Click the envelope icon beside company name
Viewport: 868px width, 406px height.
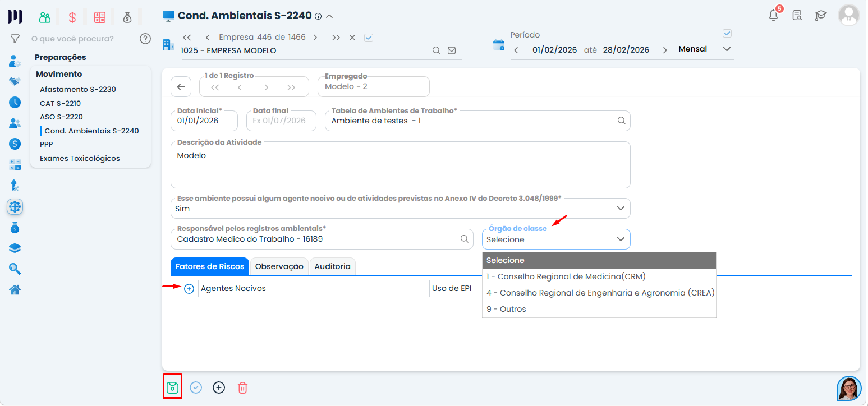(x=452, y=50)
